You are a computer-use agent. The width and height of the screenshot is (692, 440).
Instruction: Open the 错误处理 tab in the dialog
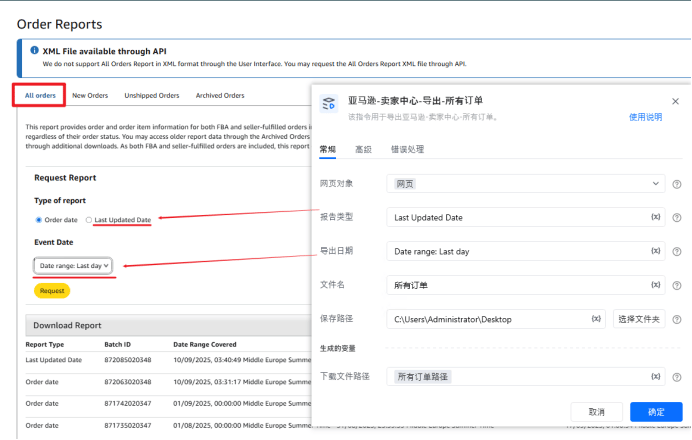(x=407, y=149)
